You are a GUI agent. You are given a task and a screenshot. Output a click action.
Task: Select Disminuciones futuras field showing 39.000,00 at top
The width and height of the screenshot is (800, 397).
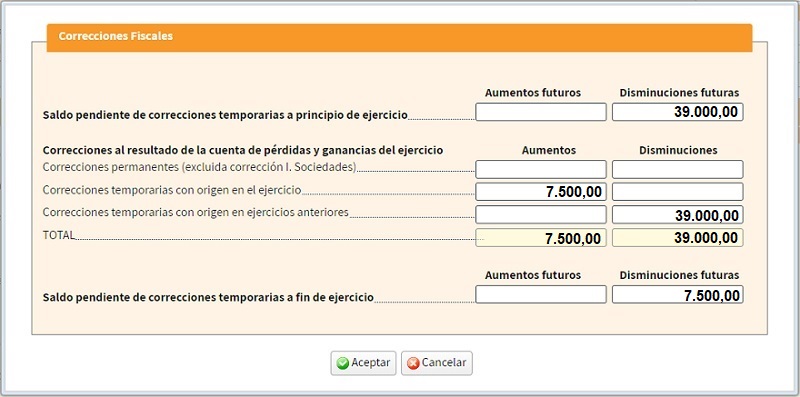click(x=678, y=112)
